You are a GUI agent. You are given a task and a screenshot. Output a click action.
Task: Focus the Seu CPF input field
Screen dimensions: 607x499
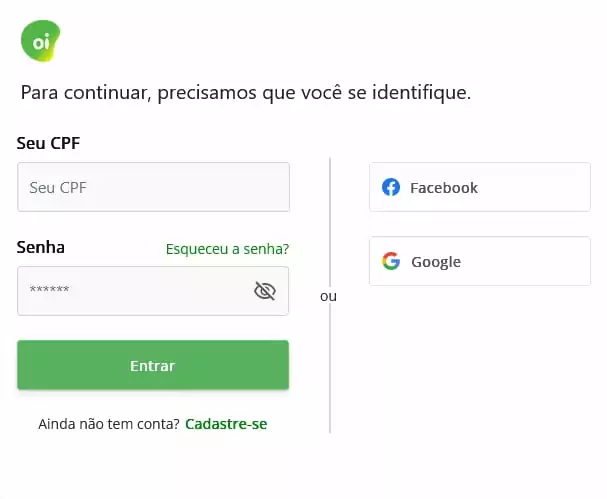(x=153, y=187)
